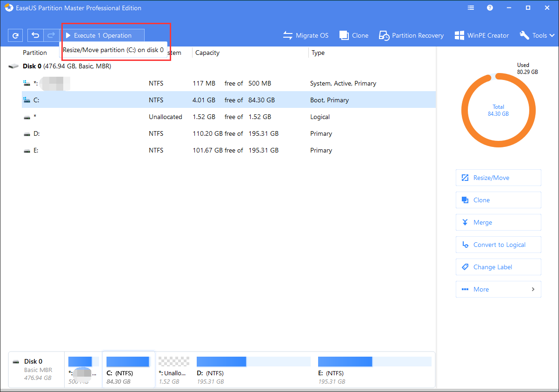Click Change Label button
The width and height of the screenshot is (559, 392).
498,267
